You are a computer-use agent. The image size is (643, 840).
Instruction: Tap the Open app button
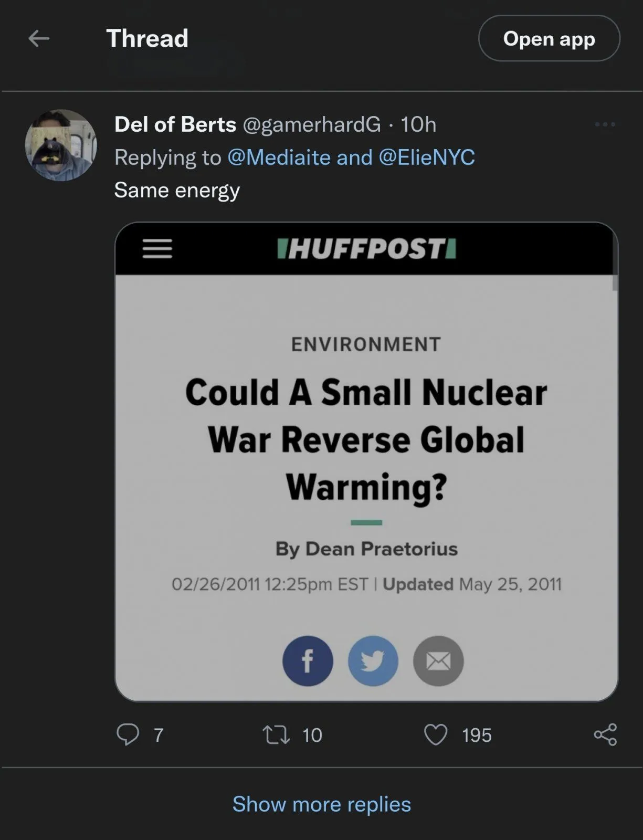549,38
